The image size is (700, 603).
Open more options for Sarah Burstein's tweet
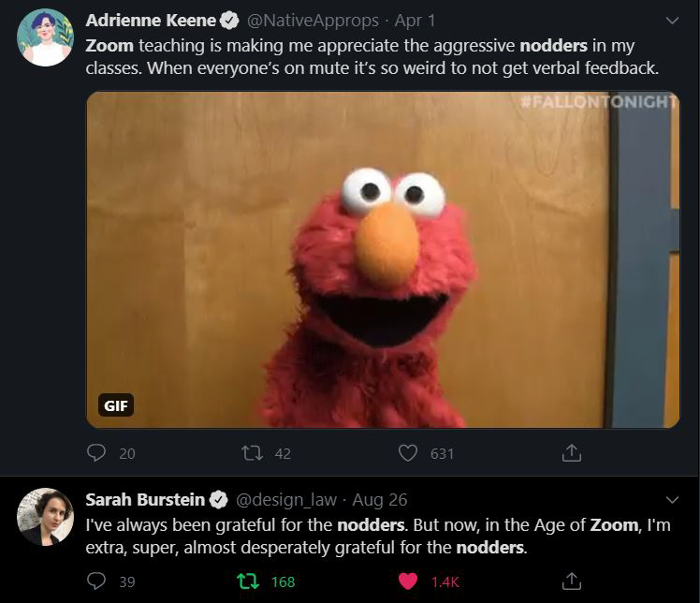coord(671,499)
